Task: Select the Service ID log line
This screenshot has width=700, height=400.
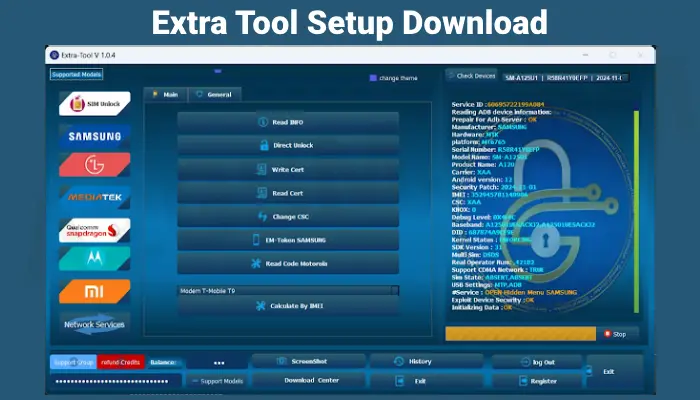Action: click(x=498, y=104)
